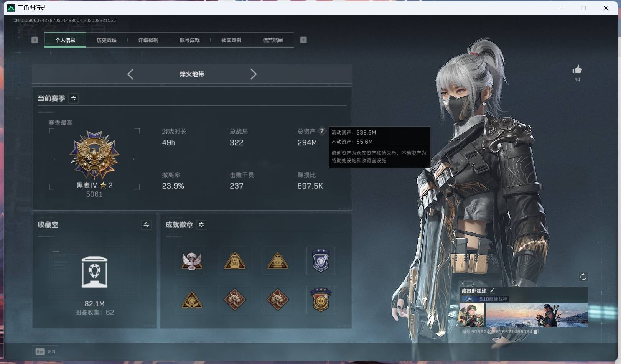Click the swap icon in 收藏室 header

[146, 225]
